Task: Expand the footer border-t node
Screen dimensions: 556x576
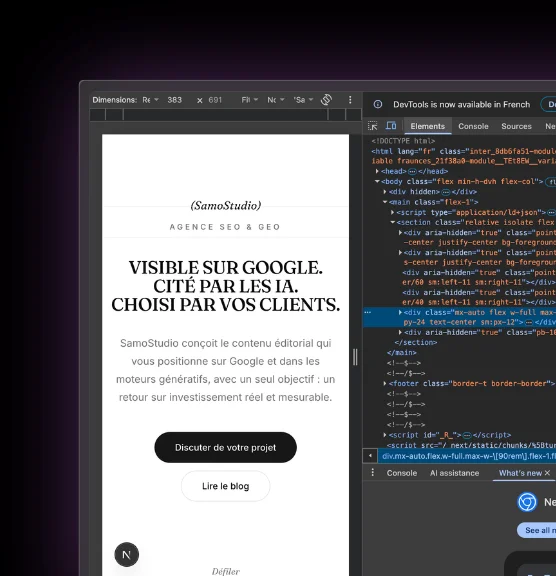Action: click(385, 384)
